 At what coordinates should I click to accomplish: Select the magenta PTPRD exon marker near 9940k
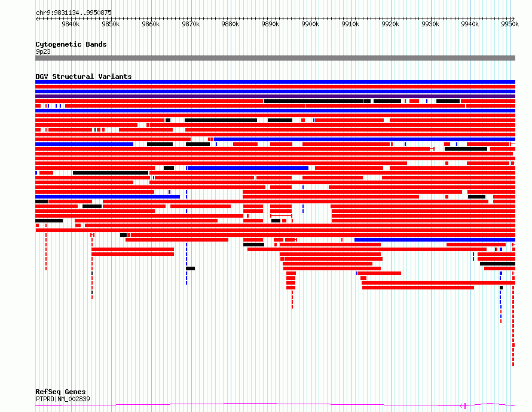[465, 405]
